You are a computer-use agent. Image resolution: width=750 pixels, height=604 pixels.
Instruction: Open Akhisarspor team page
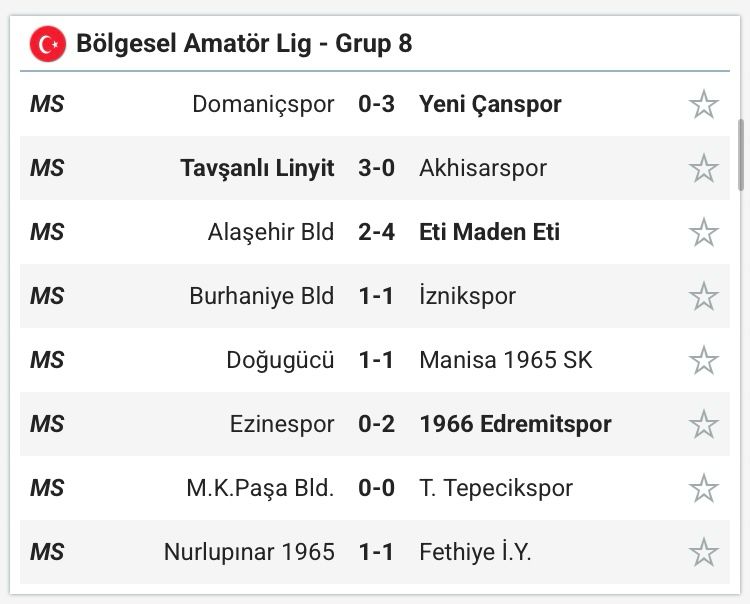(483, 168)
